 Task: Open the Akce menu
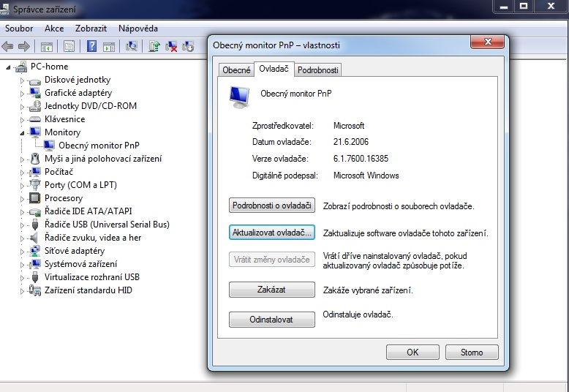tap(54, 29)
